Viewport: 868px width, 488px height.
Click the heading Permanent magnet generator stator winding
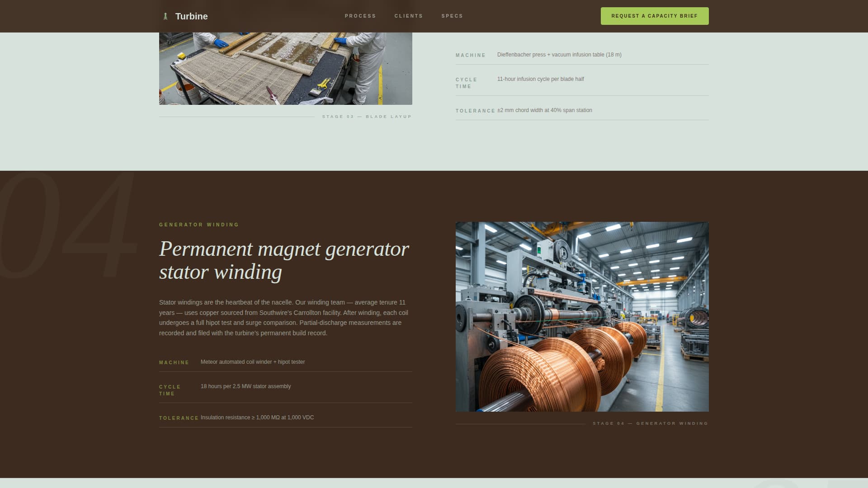(x=284, y=260)
